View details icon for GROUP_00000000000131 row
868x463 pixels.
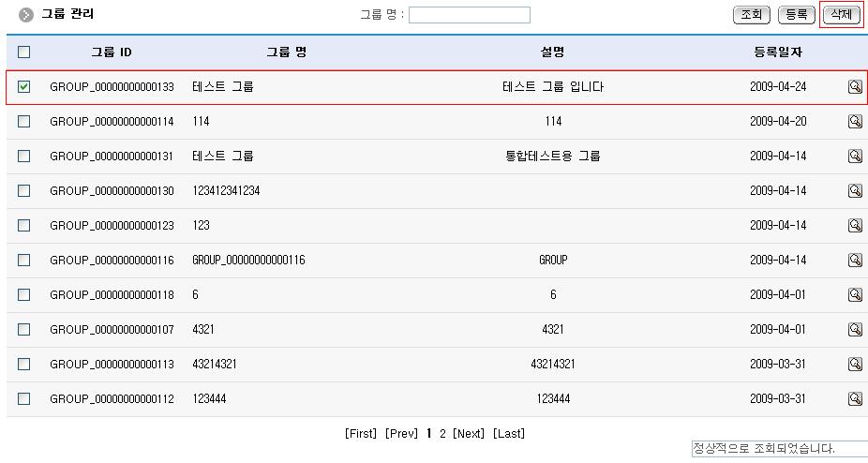(x=855, y=157)
